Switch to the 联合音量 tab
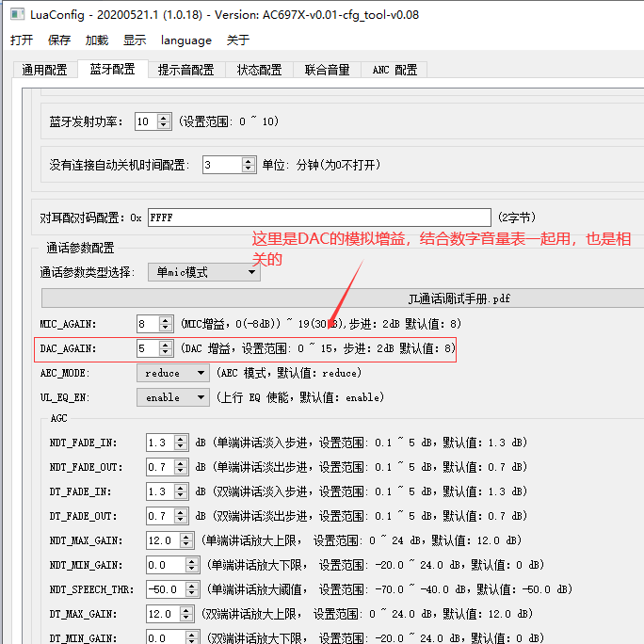644x644 pixels. 327,70
